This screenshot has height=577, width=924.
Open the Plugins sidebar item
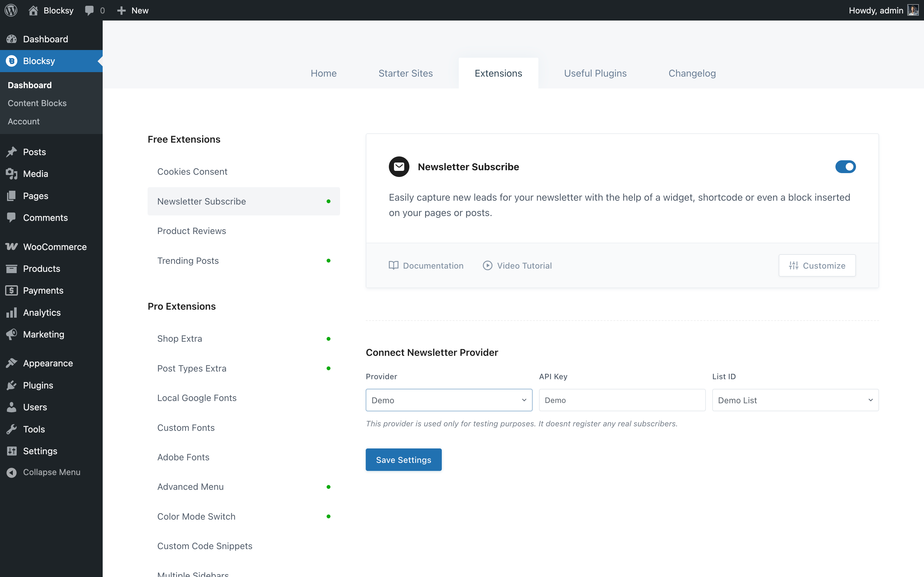[38, 385]
